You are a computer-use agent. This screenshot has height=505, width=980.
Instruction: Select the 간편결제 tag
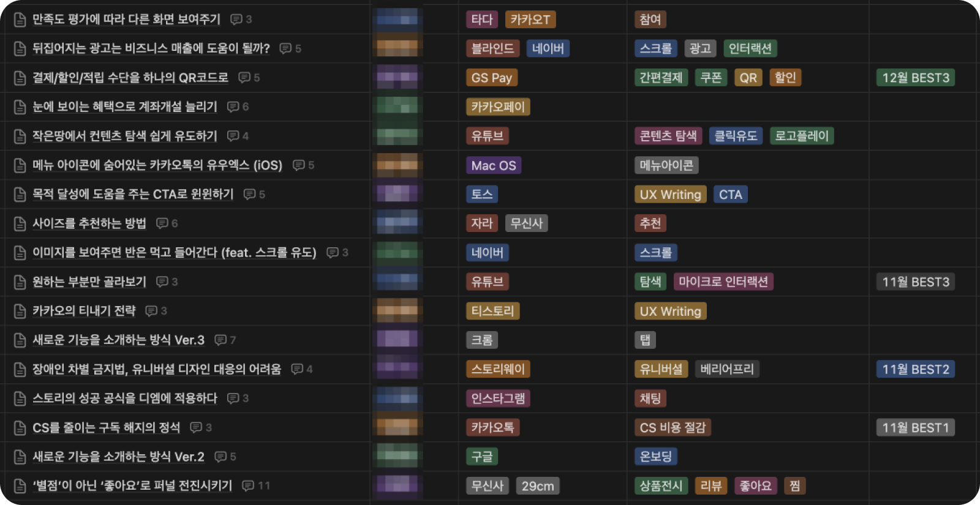[x=661, y=78]
